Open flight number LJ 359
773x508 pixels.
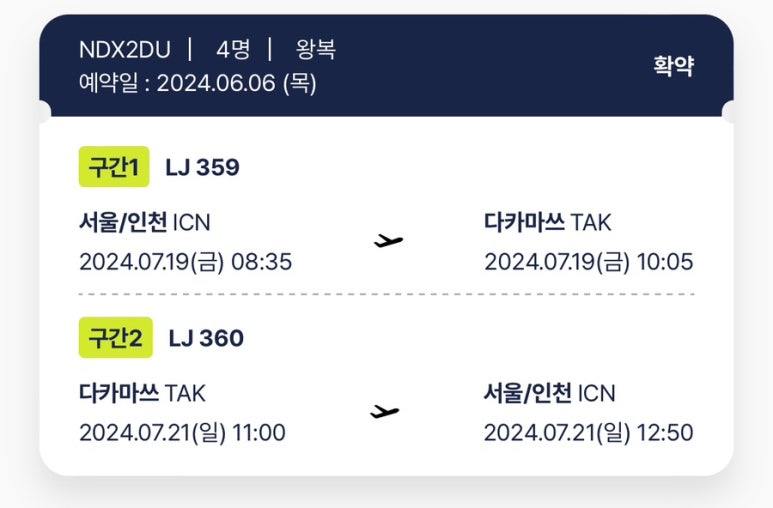(203, 167)
